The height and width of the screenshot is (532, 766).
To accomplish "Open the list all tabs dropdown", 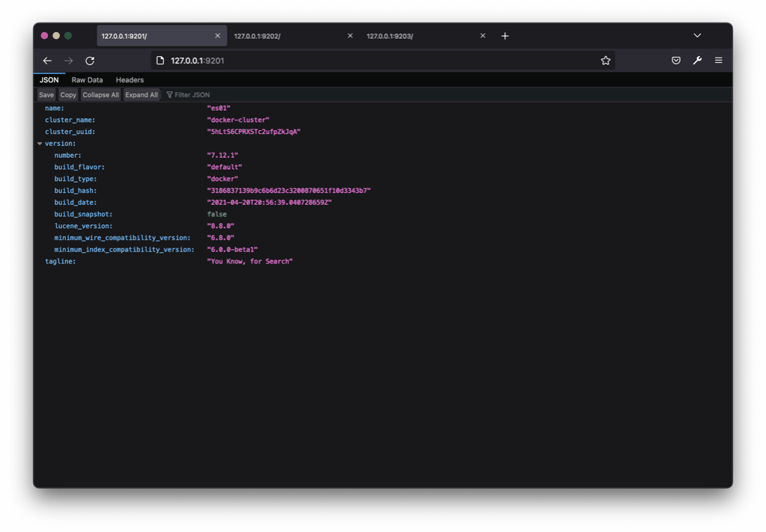I will tap(697, 36).
